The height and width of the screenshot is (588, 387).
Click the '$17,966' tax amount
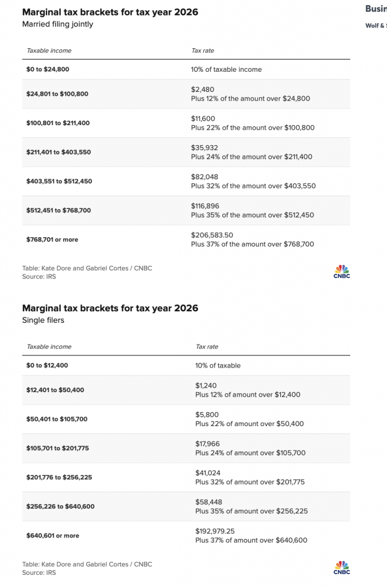(207, 444)
